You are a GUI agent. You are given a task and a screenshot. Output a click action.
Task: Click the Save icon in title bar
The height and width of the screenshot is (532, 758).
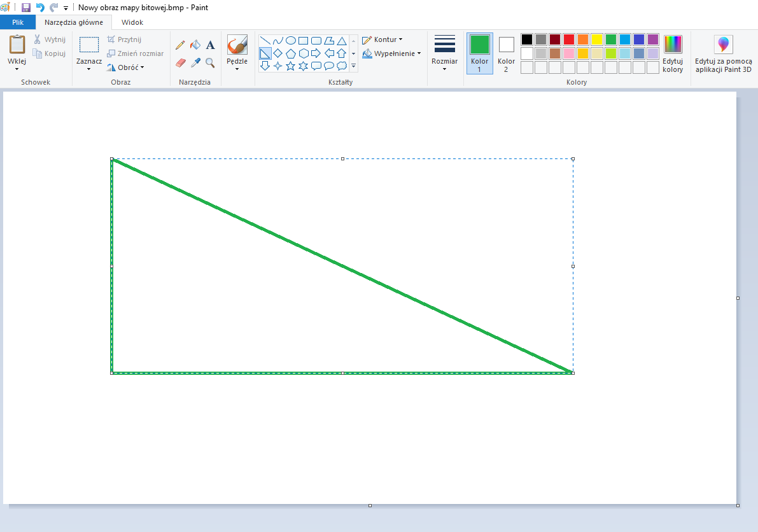pos(26,8)
